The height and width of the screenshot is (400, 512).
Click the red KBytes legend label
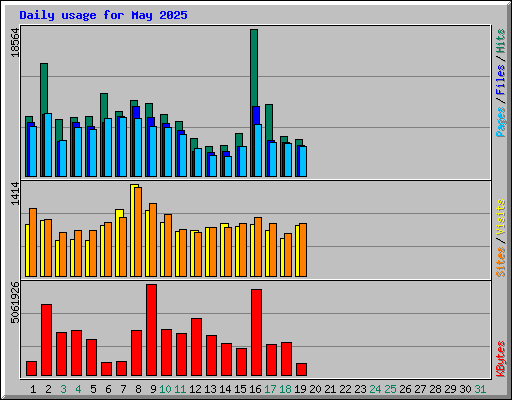tap(500, 359)
